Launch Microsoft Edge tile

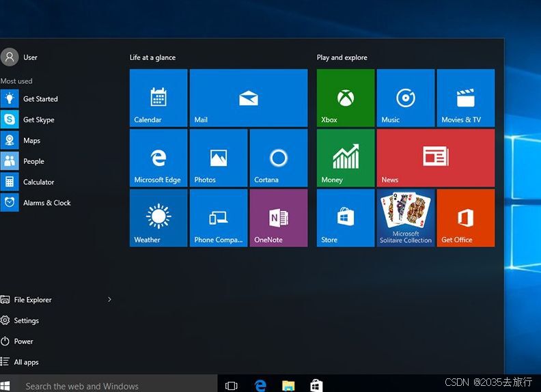click(x=158, y=158)
